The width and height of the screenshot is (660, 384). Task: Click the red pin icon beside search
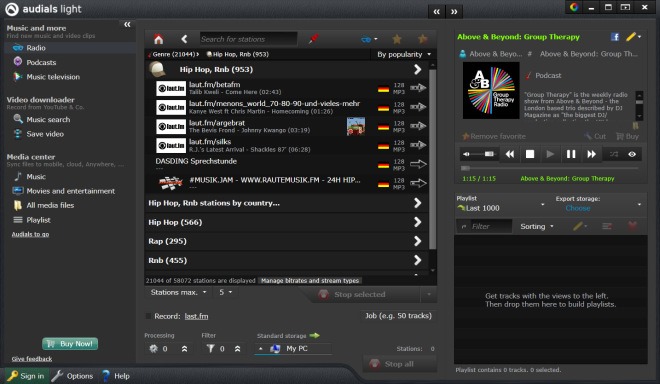point(314,39)
